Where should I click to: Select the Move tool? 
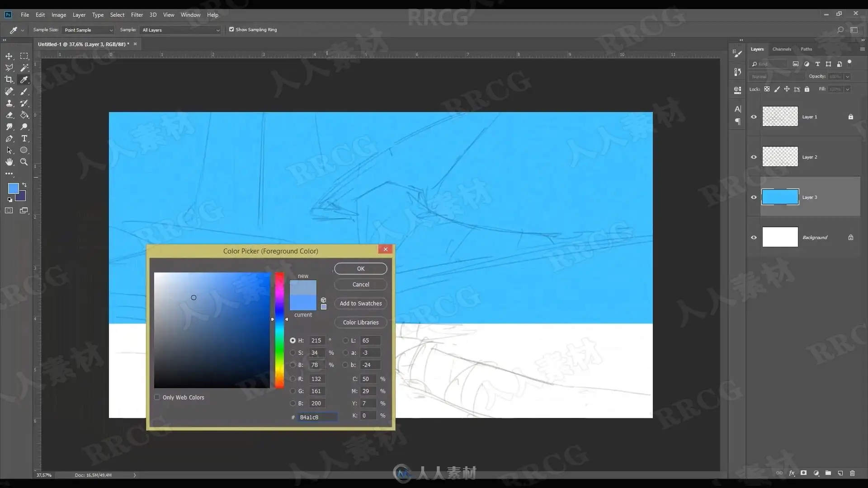(x=9, y=56)
